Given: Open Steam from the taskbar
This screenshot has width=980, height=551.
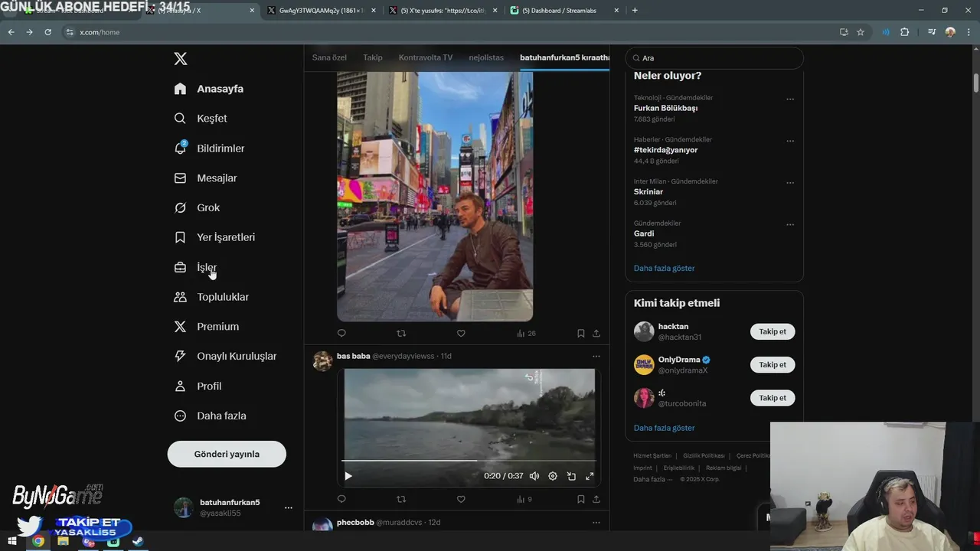Looking at the screenshot, I should pos(137,541).
